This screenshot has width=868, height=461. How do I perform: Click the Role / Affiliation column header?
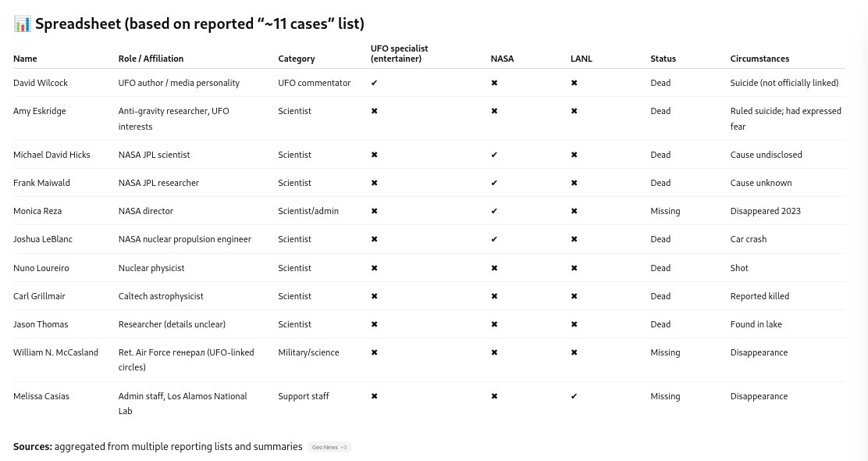(151, 59)
